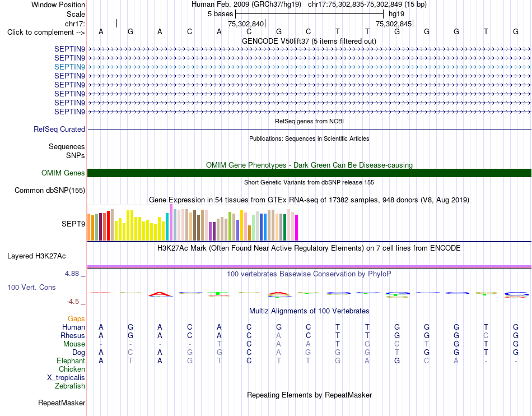
Task: Click the Layered H3K27Ac track label
Action: click(x=36, y=256)
